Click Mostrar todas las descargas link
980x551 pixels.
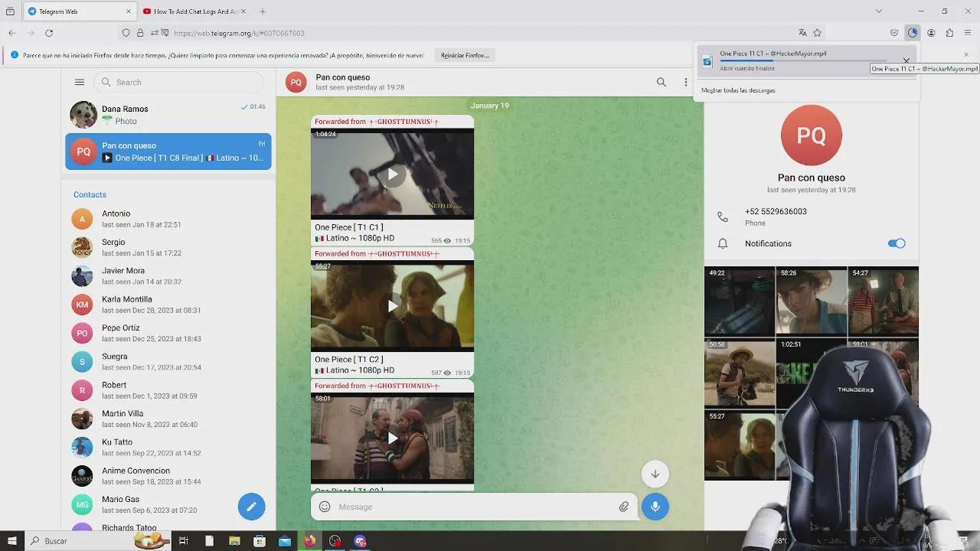[x=738, y=90]
